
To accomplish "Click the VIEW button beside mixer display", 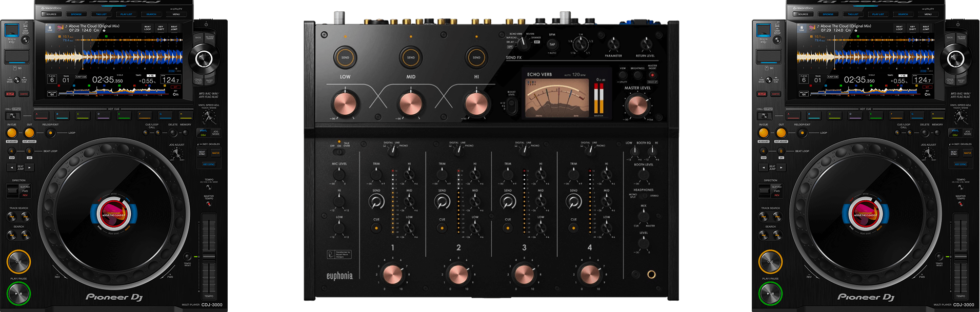I will tap(623, 75).
